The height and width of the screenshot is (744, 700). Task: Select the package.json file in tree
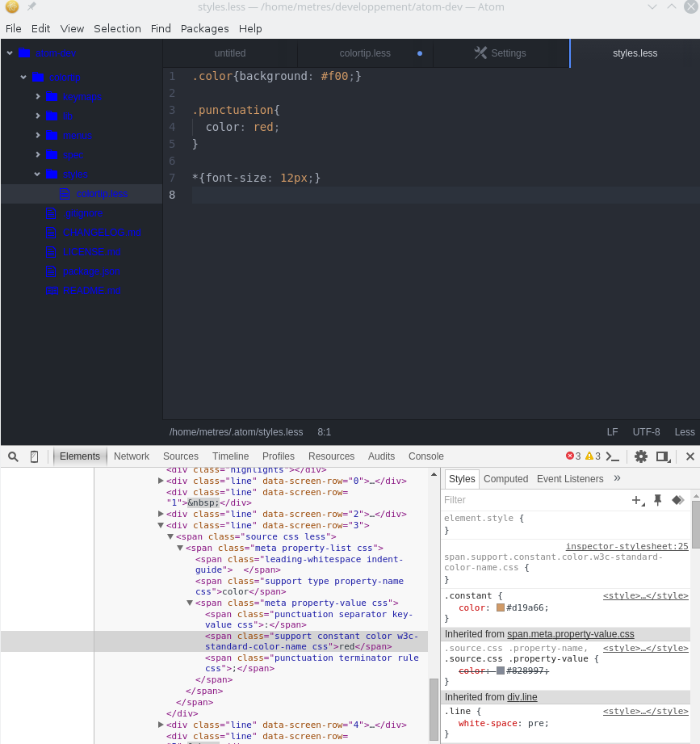[x=91, y=271]
